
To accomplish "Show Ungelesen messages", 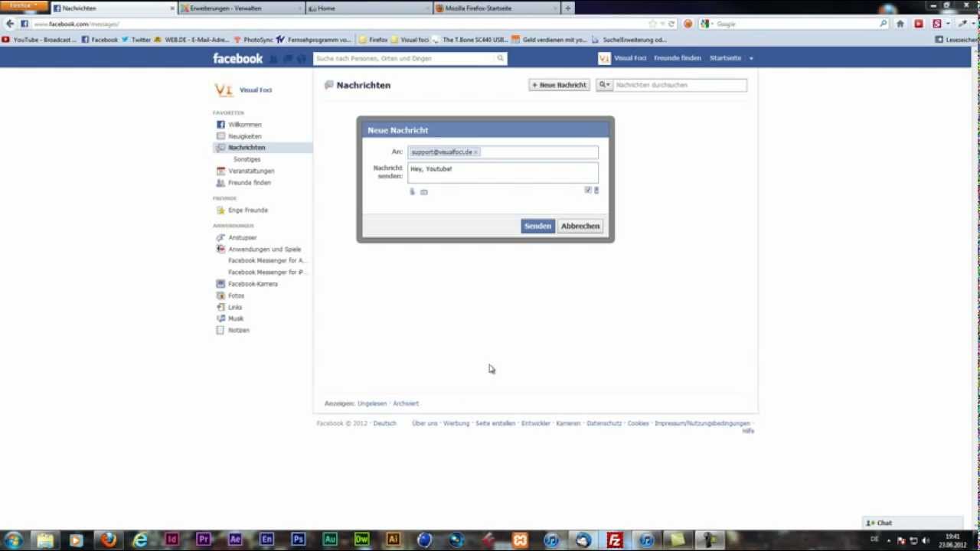I will pos(372,403).
